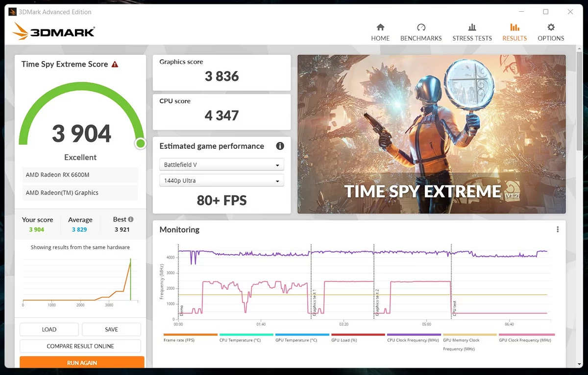The height and width of the screenshot is (375, 588).
Task: Click the large 3 904 score in the gauge
Action: [82, 134]
